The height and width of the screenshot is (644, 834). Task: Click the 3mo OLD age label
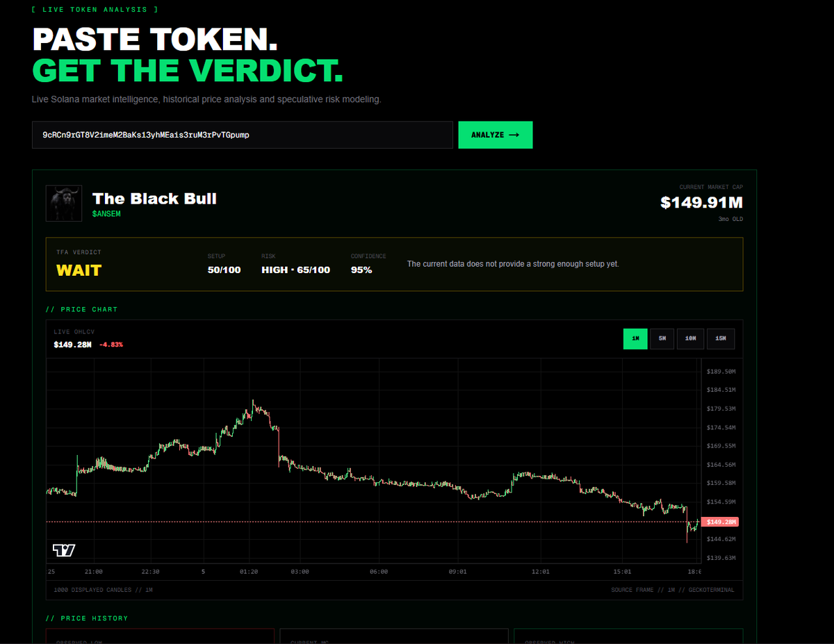tap(731, 219)
